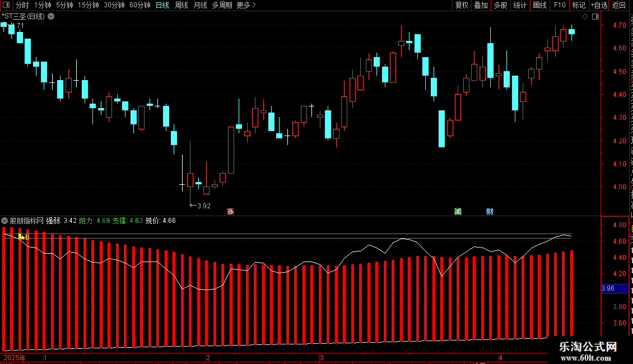Switch to the 分时 intraday view
Screen dimensions: 633x364
pos(22,5)
